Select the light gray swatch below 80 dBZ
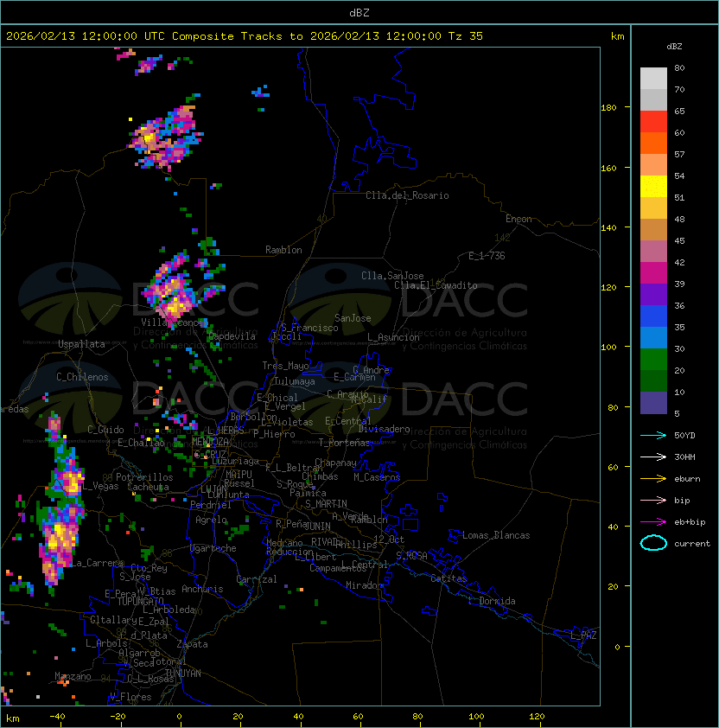The height and width of the screenshot is (728, 719). (653, 78)
